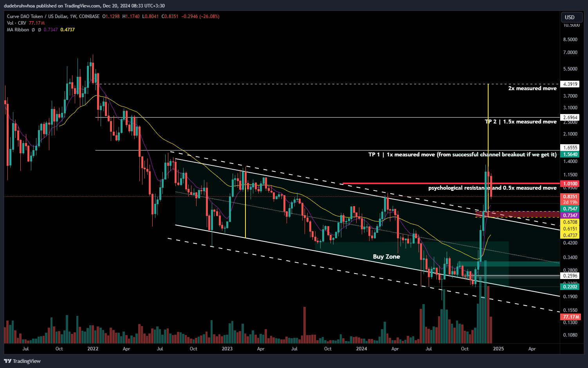Screen dimensions: 588x368
Task: Click the 0.1900 tick on price axis
Action: click(570, 297)
